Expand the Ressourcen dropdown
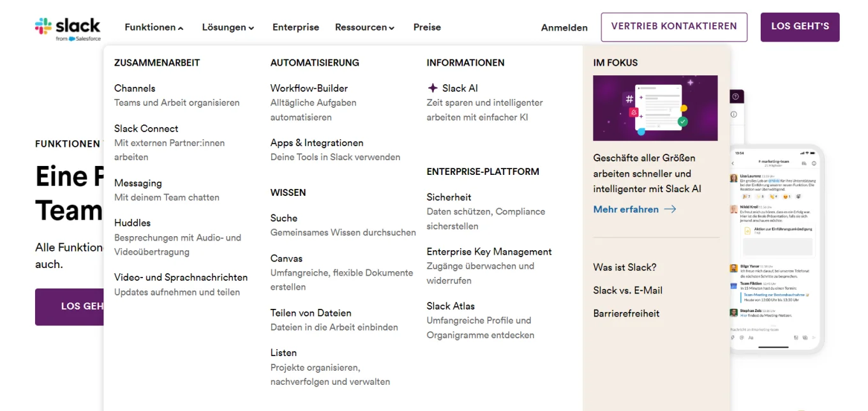 pos(364,27)
